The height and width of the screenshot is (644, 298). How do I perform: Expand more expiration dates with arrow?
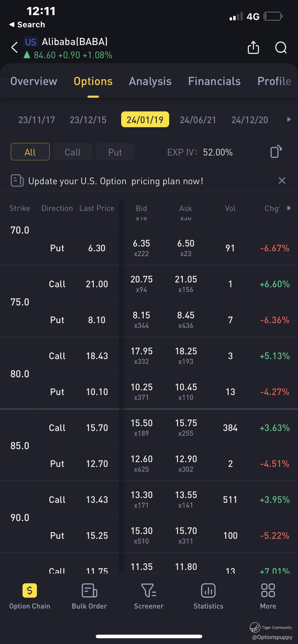coord(289,120)
